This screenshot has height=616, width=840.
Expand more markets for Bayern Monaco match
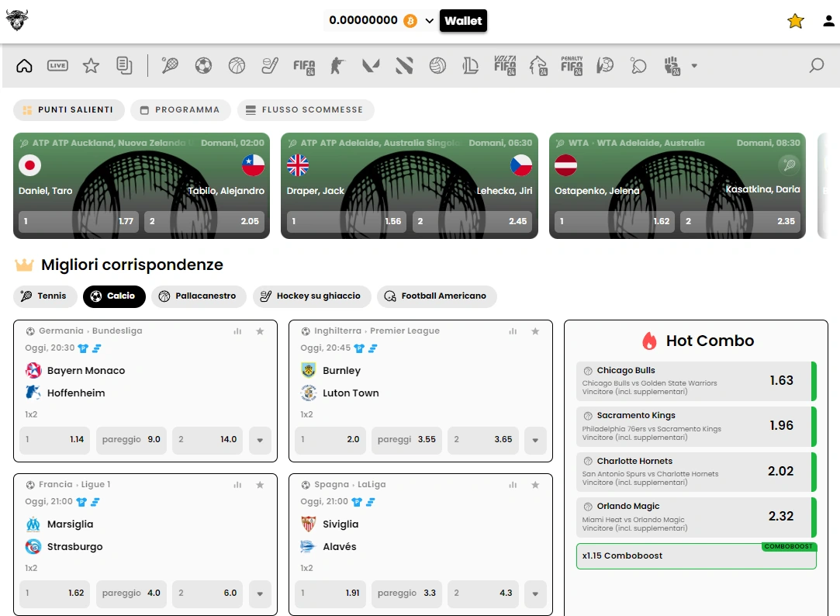click(260, 441)
